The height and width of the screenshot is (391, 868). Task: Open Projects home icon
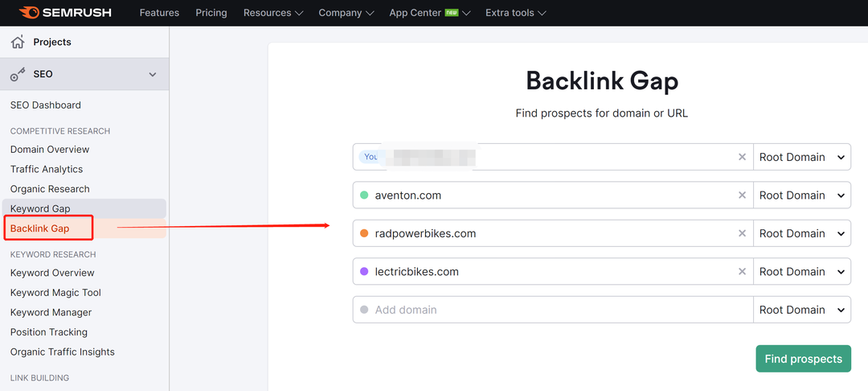18,42
